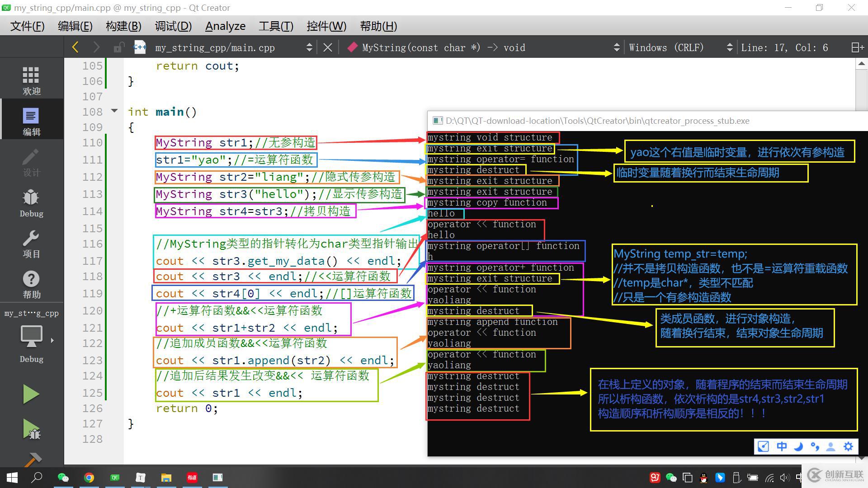Open the MyString symbol dropdown
868x488 pixels.
616,47
